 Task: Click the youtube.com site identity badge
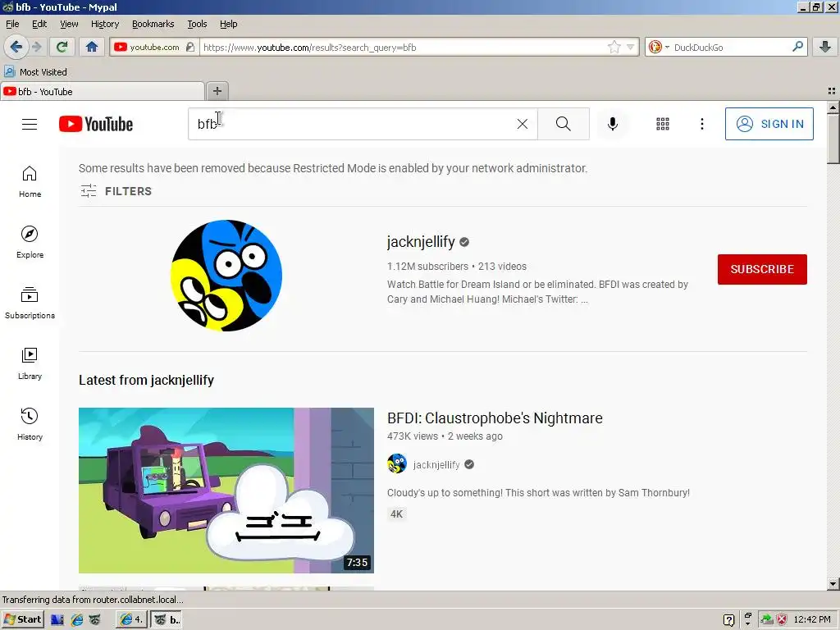pos(154,47)
